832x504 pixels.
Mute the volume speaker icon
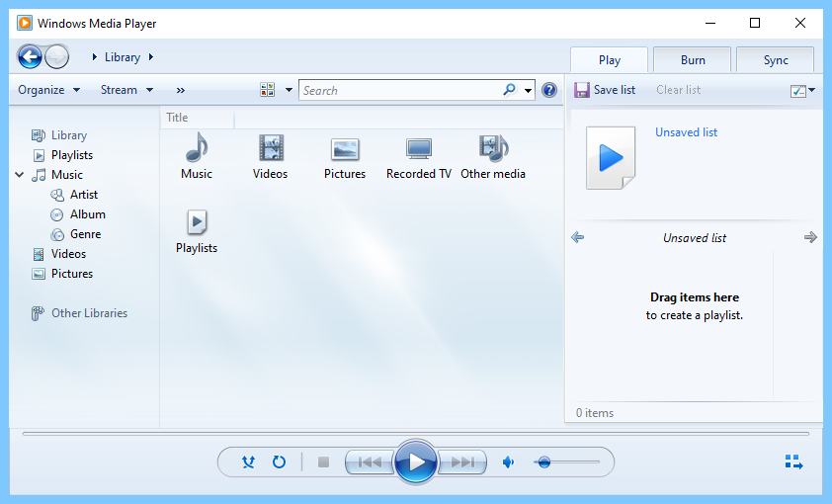pos(508,462)
